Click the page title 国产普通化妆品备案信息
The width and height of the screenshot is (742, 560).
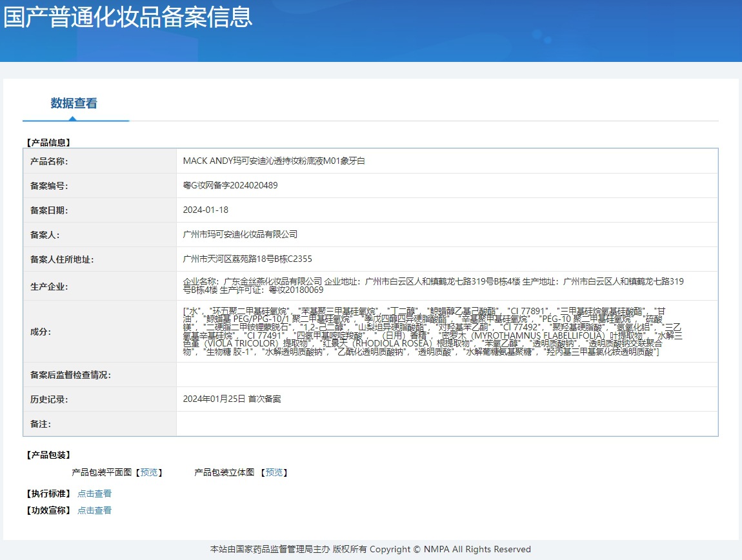tap(128, 17)
